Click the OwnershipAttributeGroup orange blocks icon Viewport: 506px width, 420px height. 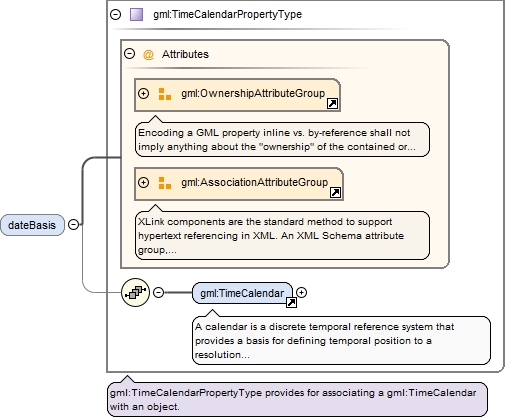(x=165, y=94)
